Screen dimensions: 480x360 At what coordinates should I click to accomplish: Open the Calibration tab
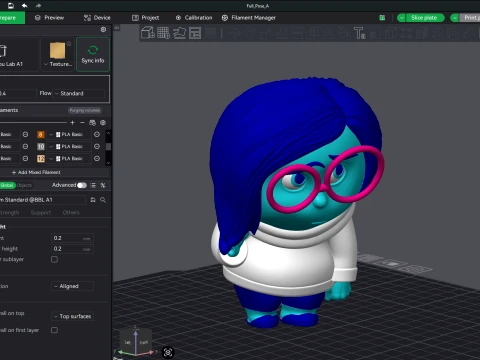194,18
